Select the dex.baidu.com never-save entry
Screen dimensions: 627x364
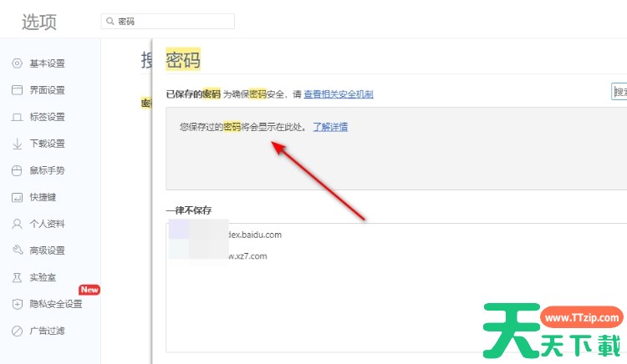click(255, 235)
